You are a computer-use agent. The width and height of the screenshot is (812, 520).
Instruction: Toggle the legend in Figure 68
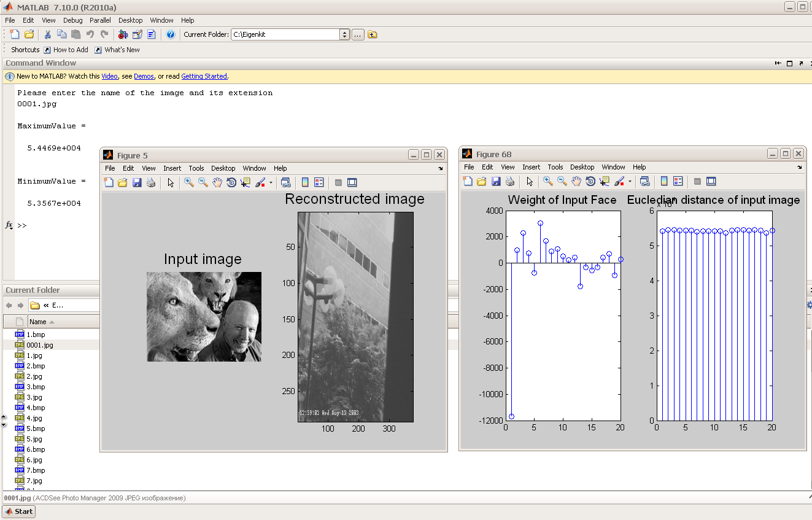(678, 181)
